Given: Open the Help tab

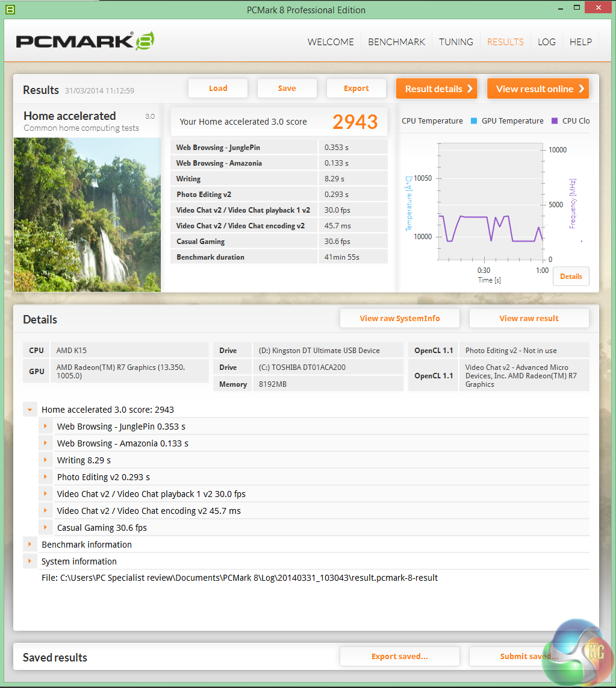Looking at the screenshot, I should (580, 42).
